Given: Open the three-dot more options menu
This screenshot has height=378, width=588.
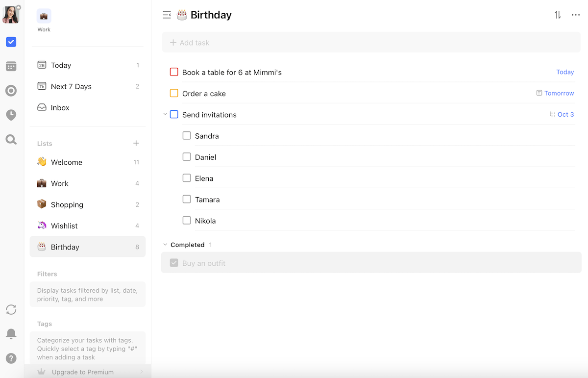Looking at the screenshot, I should pos(576,15).
